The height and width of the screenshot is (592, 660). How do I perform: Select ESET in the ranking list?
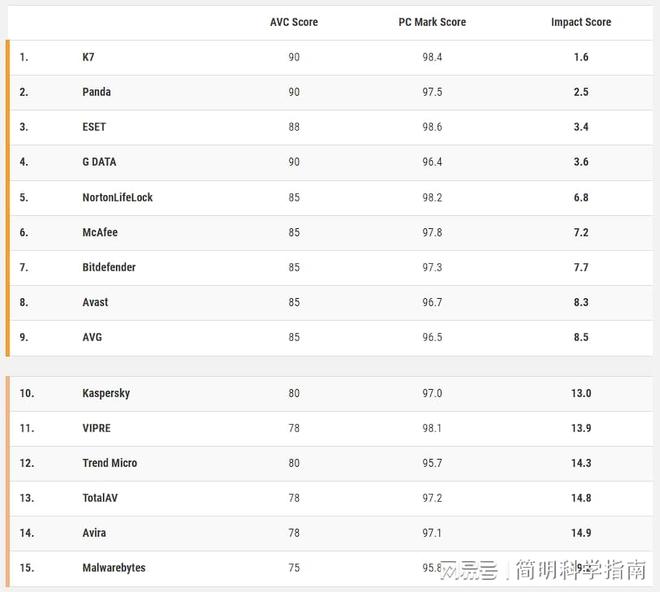tap(94, 127)
